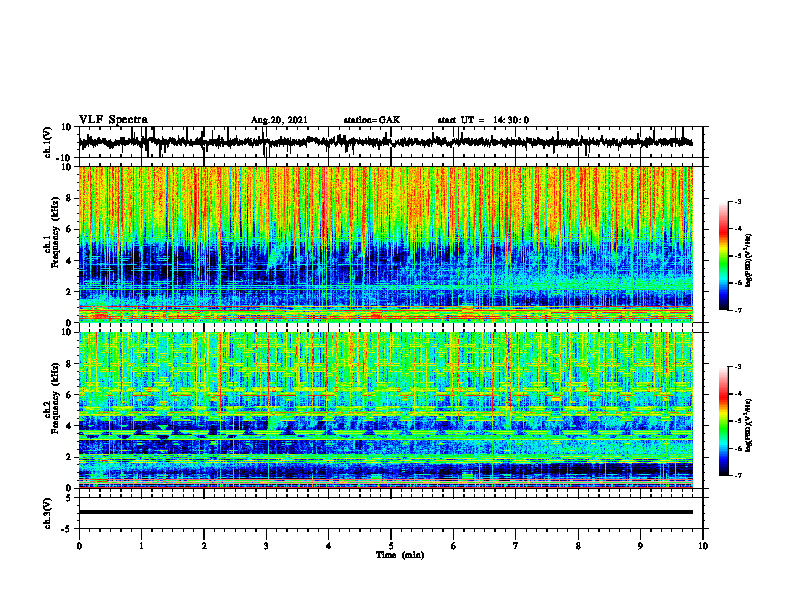Click the "VLF Spectra" title text
This screenshot has height=612, width=792.
pos(113,120)
